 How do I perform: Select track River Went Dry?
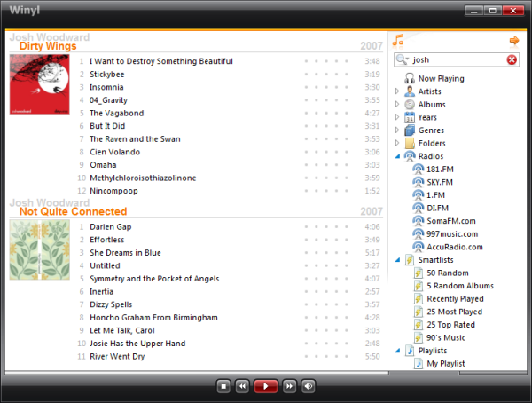pos(117,357)
